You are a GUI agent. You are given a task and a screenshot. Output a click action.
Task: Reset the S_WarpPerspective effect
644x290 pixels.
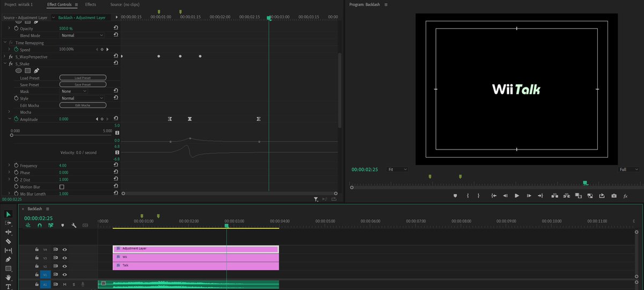click(116, 56)
